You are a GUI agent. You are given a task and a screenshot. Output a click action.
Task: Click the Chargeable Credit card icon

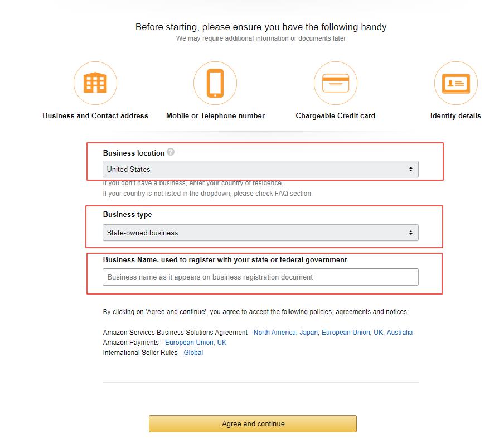pos(336,83)
